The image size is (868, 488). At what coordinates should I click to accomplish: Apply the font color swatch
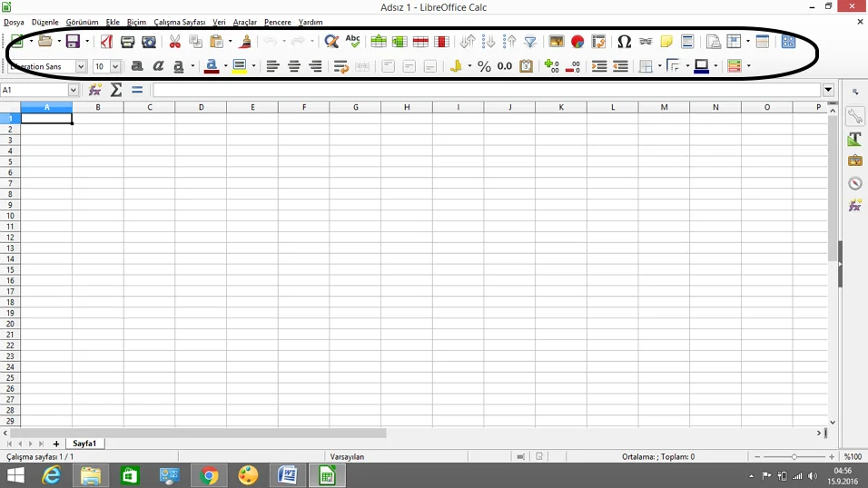212,66
